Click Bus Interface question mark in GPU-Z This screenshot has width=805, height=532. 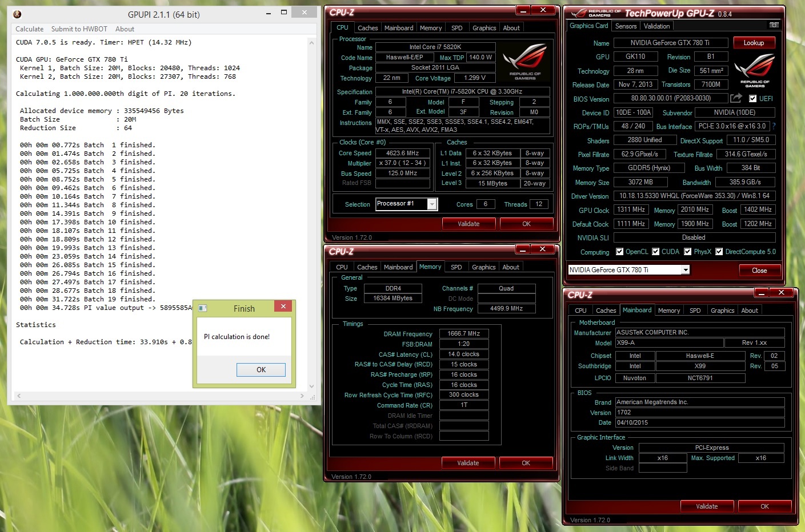point(774,126)
